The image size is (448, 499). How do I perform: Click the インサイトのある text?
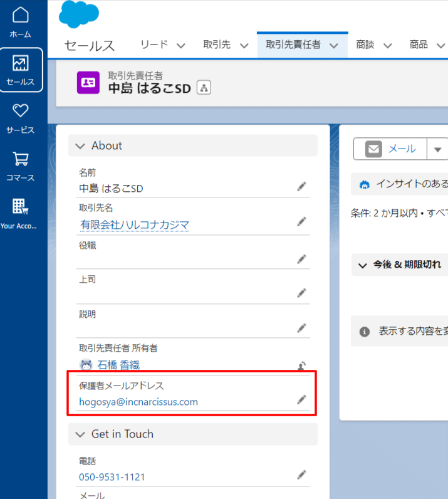412,184
